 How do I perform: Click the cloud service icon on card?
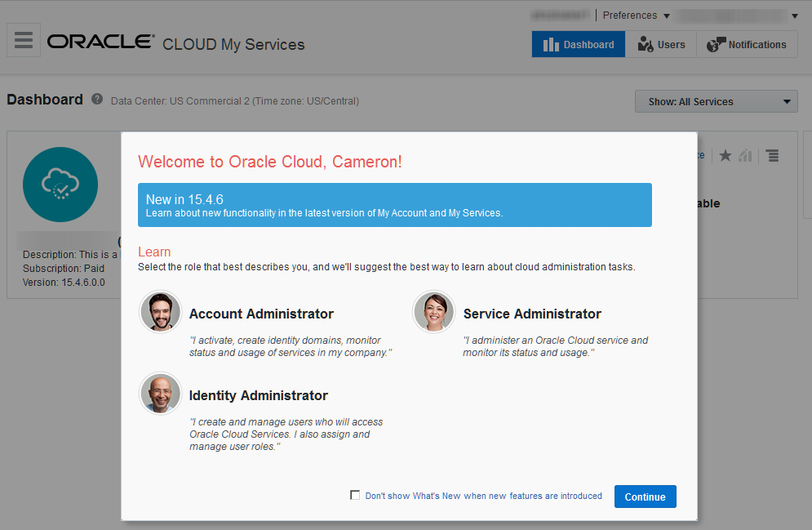coord(60,185)
